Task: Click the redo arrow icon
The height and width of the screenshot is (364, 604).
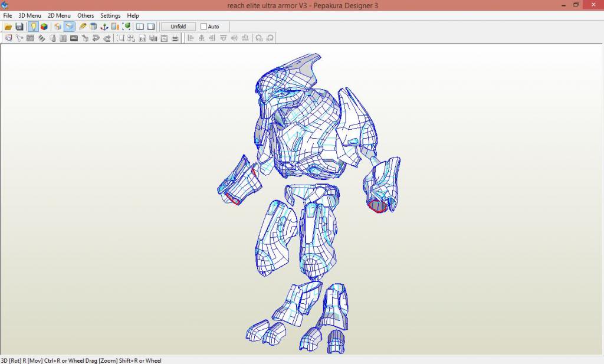Action: pyautogui.click(x=107, y=38)
